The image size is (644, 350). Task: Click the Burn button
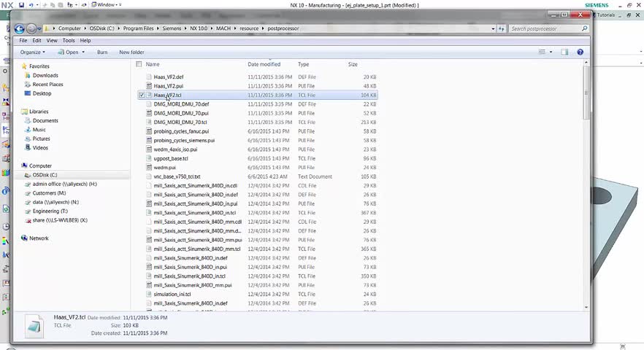tap(102, 52)
